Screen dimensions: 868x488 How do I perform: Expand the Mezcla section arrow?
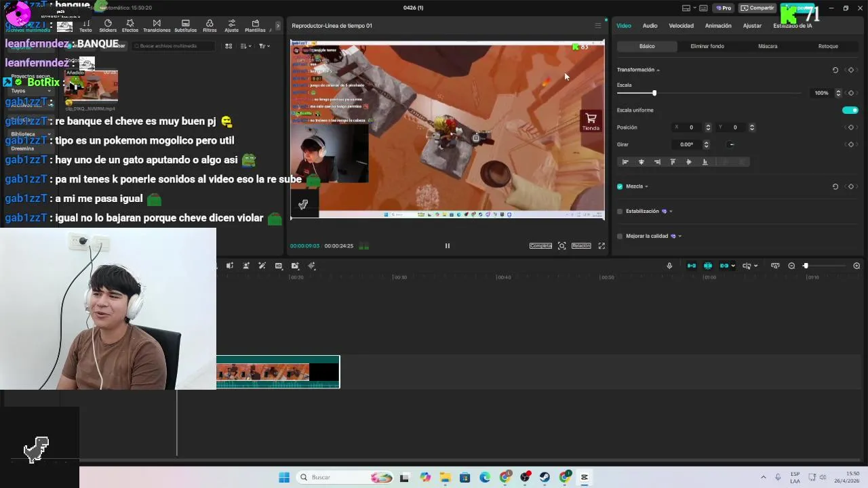(x=646, y=186)
